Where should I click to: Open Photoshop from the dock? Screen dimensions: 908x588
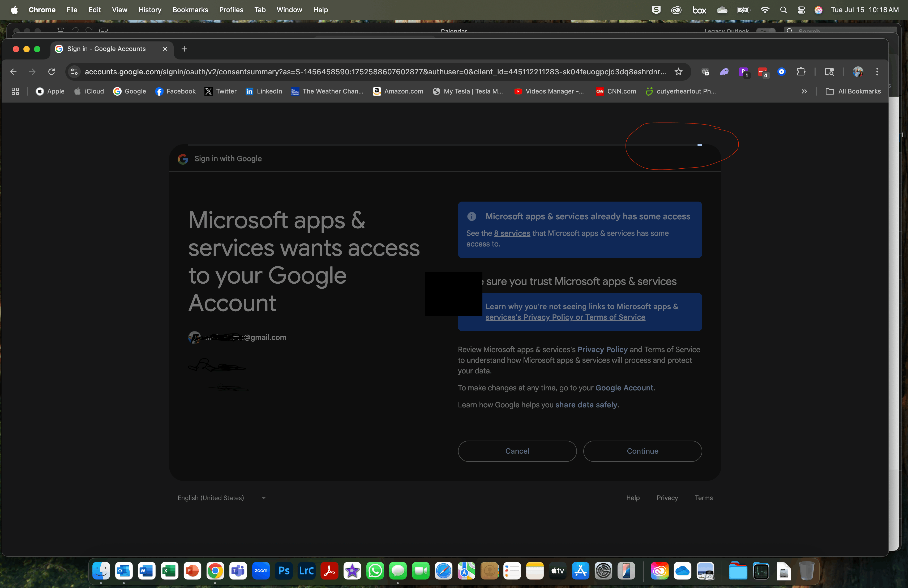pos(284,571)
